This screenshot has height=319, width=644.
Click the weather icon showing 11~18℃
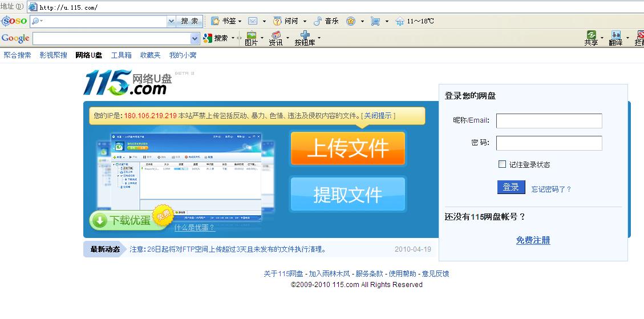(400, 21)
